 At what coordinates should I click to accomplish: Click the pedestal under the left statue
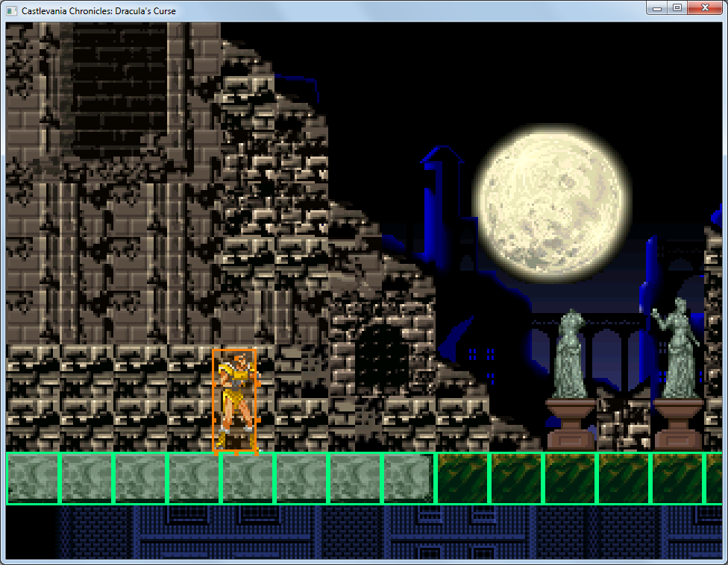(x=571, y=423)
